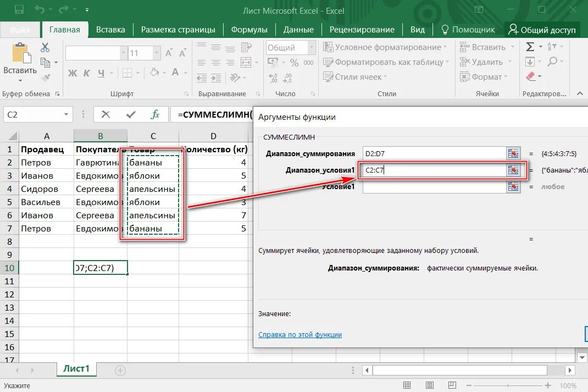Click the merge and center icon

coord(246,62)
